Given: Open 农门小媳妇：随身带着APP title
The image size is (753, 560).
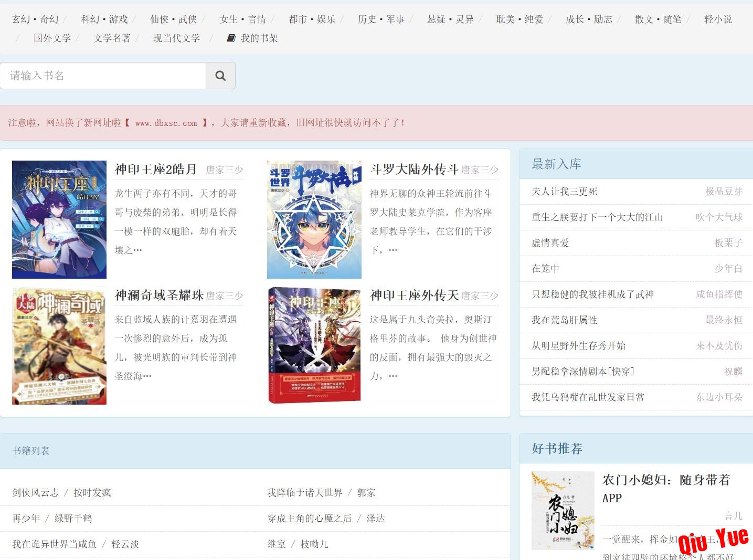Looking at the screenshot, I should click(666, 489).
